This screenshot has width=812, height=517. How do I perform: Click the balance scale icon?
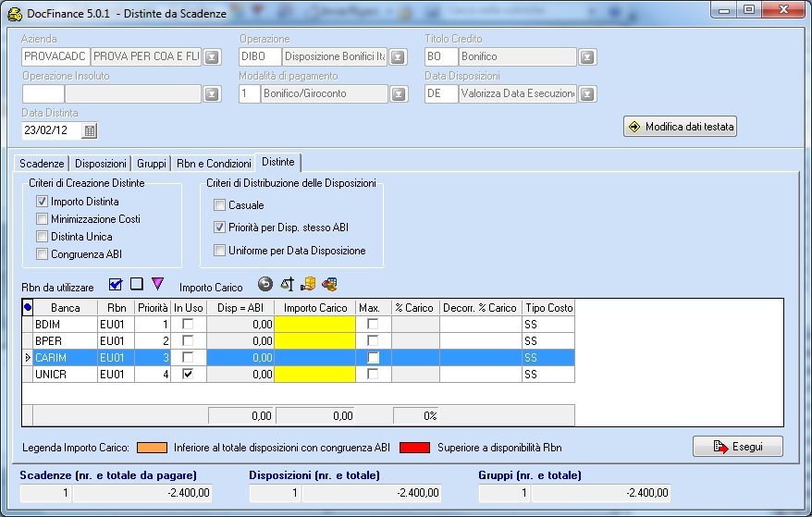287,284
